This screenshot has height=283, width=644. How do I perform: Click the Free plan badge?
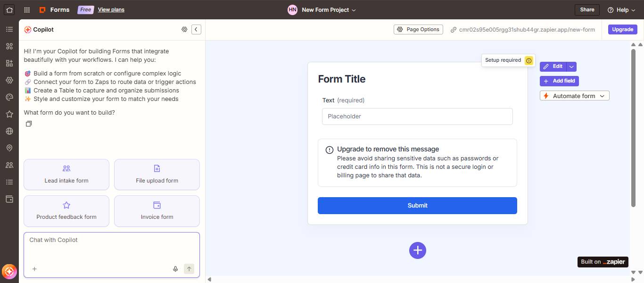(x=86, y=9)
